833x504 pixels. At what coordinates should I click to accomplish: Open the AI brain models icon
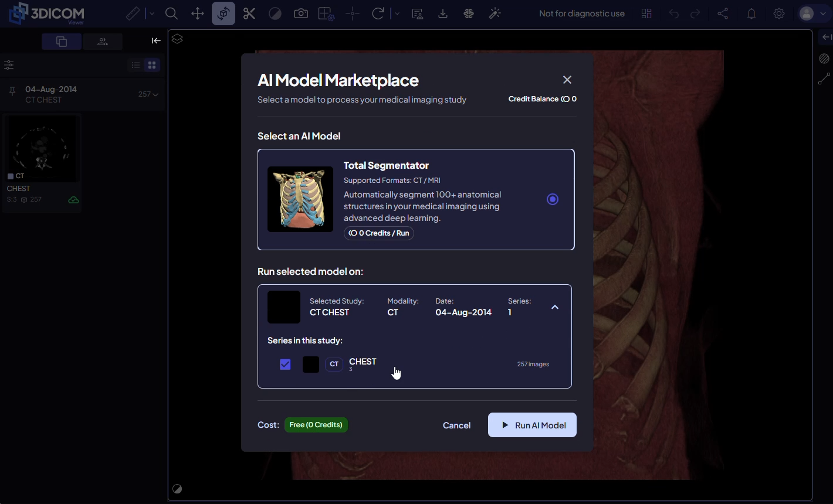(469, 13)
